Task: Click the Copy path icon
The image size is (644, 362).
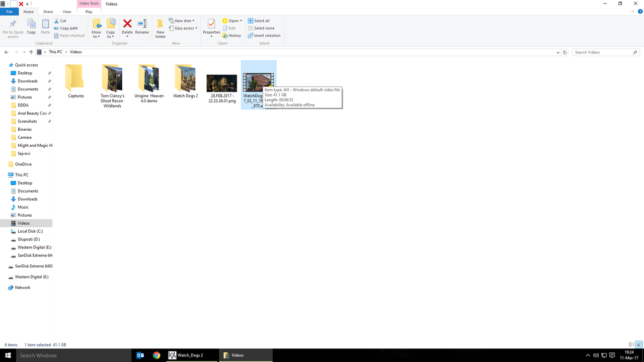Action: click(x=66, y=28)
